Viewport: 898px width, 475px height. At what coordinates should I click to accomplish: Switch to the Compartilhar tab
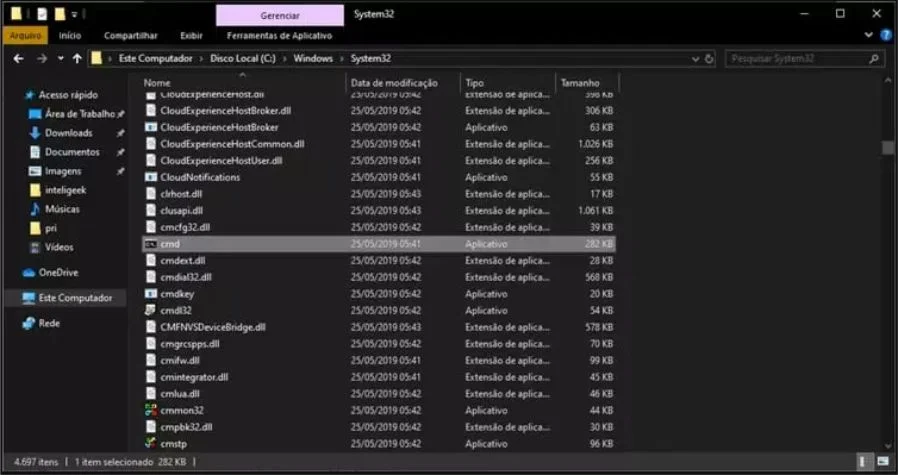(x=131, y=36)
